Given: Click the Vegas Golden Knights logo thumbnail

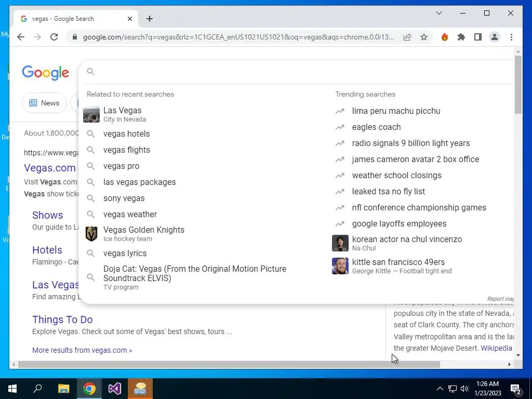Looking at the screenshot, I should coord(91,234).
